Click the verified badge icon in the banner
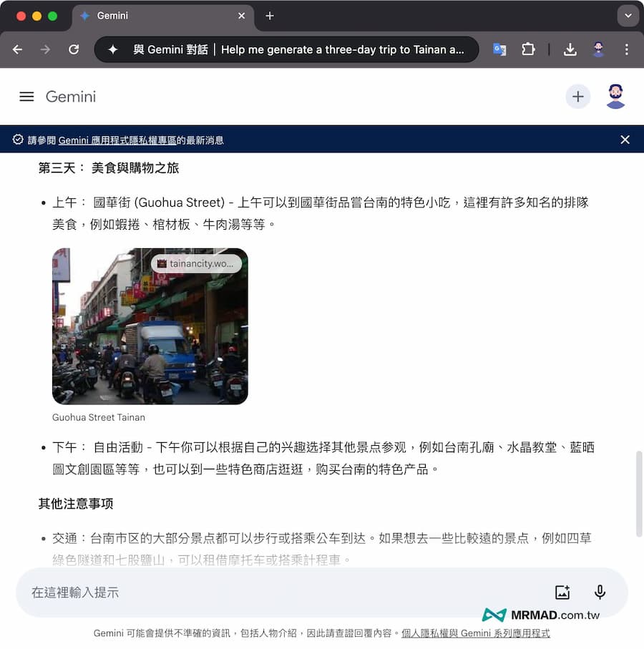Image resolution: width=644 pixels, height=649 pixels. pyautogui.click(x=18, y=140)
